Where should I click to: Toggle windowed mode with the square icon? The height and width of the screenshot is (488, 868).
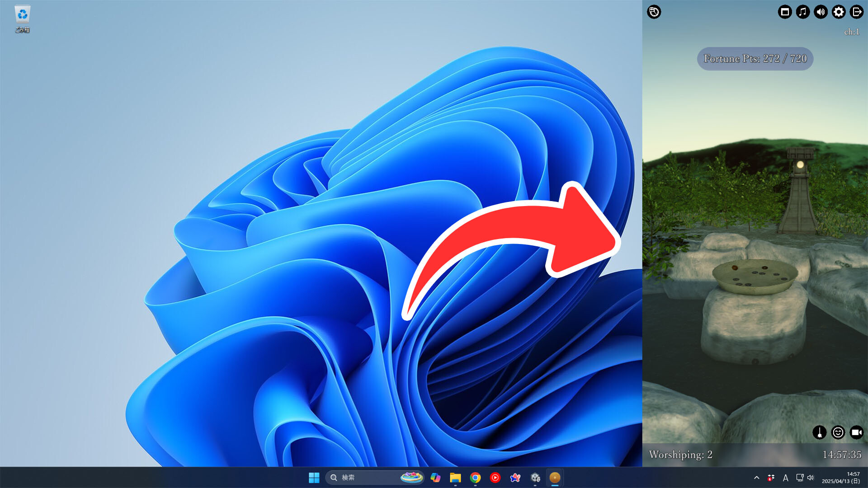click(785, 12)
